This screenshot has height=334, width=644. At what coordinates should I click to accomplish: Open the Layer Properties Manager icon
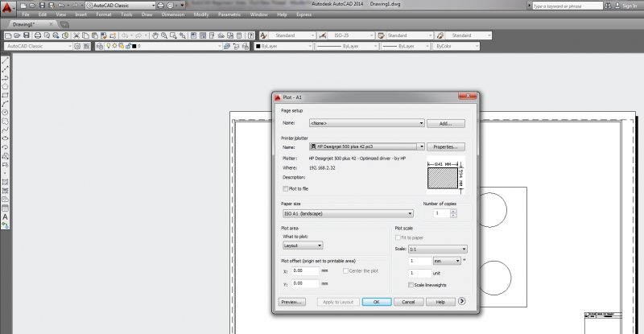[x=99, y=46]
